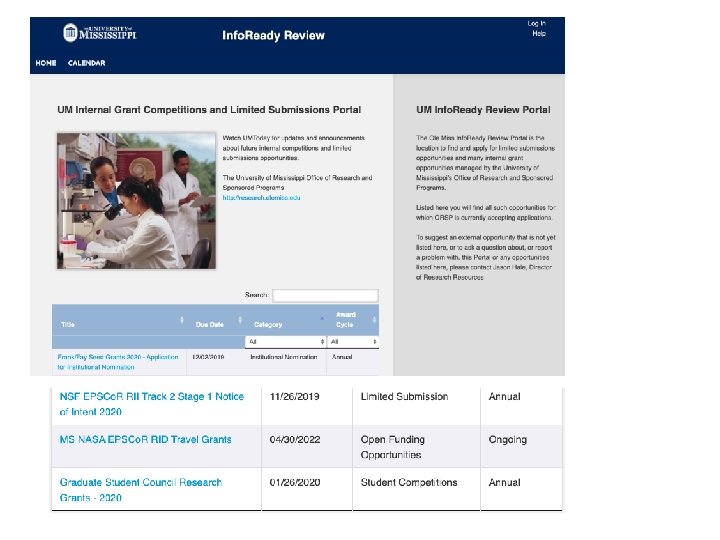The image size is (720, 540).
Task: Sort by Category column sort arrow
Action: [x=321, y=318]
